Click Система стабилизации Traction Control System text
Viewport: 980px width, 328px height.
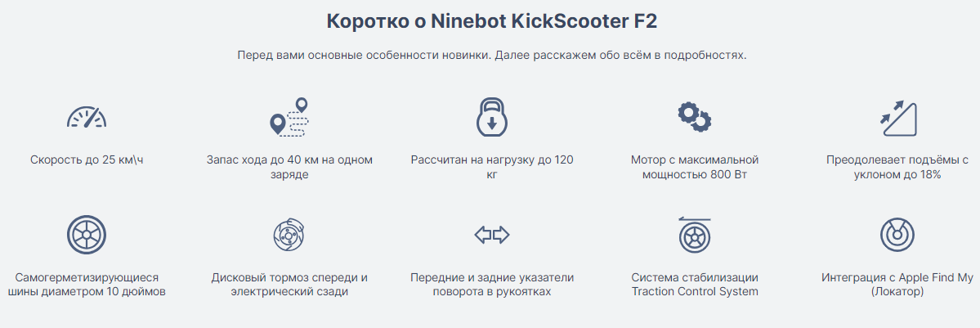tap(695, 285)
